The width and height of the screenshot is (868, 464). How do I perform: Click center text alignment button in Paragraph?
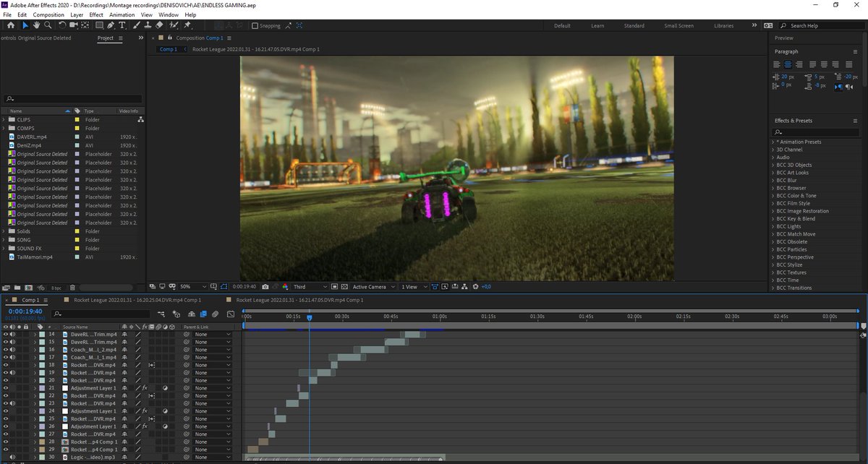788,64
